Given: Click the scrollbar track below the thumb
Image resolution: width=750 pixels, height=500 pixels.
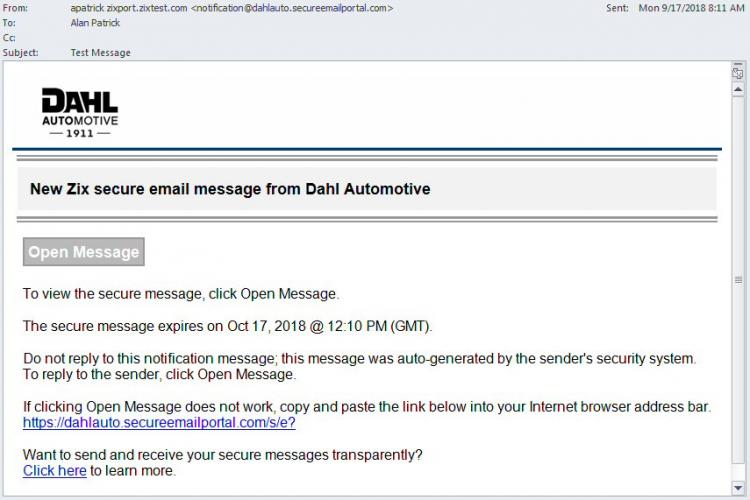Looking at the screenshot, I should (738, 472).
